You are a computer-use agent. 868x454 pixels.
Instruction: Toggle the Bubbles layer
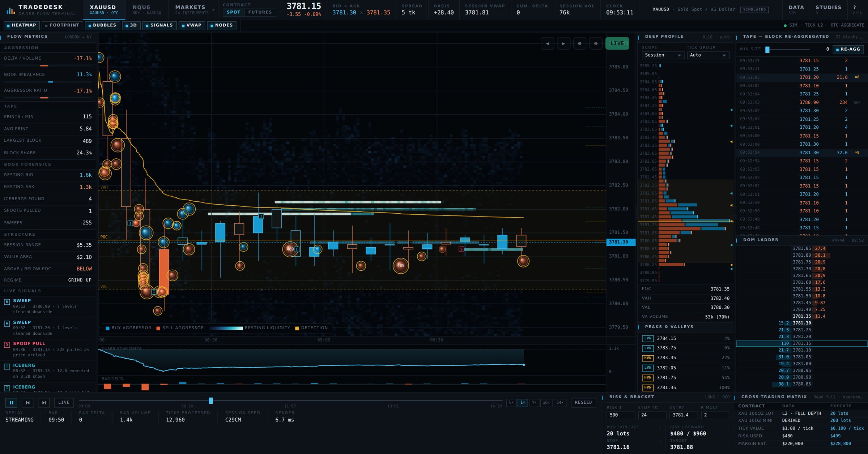[102, 25]
